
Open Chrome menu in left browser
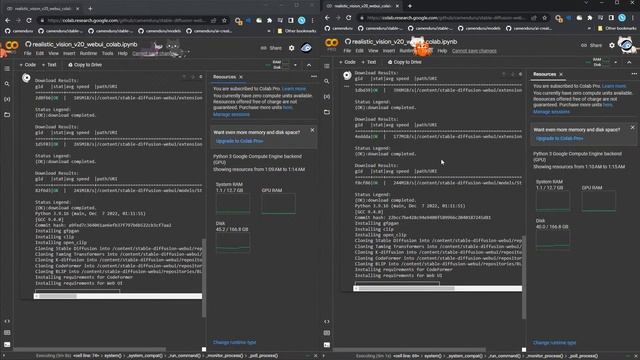[313, 20]
